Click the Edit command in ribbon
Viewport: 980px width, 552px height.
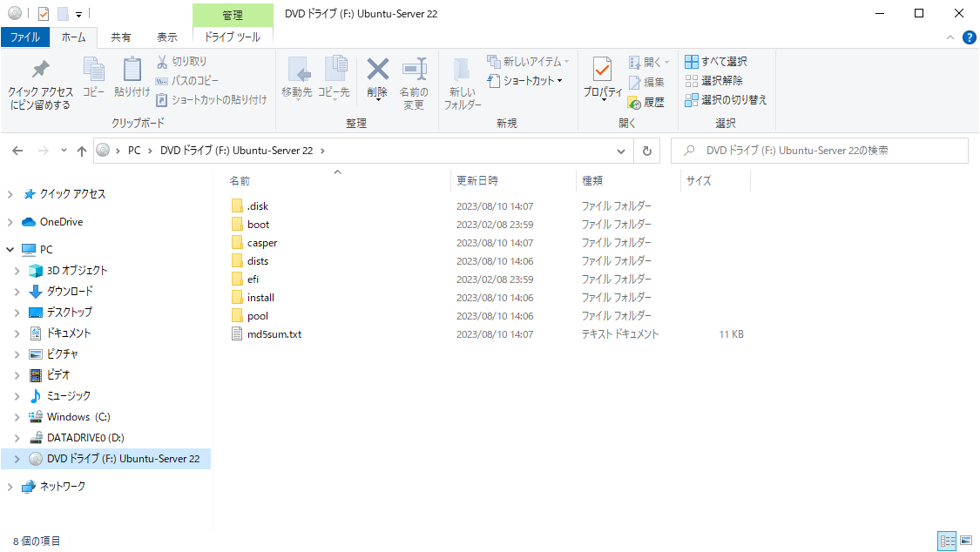pos(647,82)
